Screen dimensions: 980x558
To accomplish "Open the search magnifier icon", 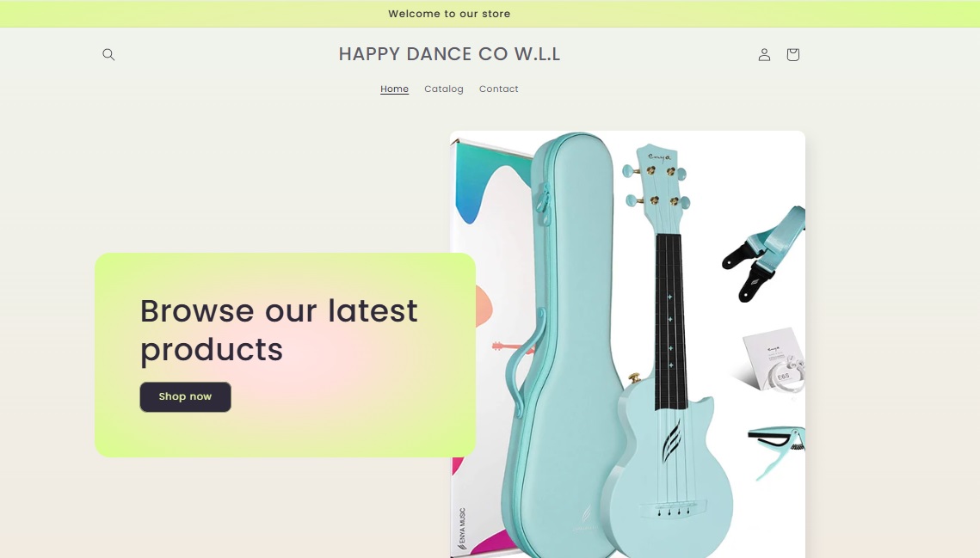I will click(x=108, y=54).
